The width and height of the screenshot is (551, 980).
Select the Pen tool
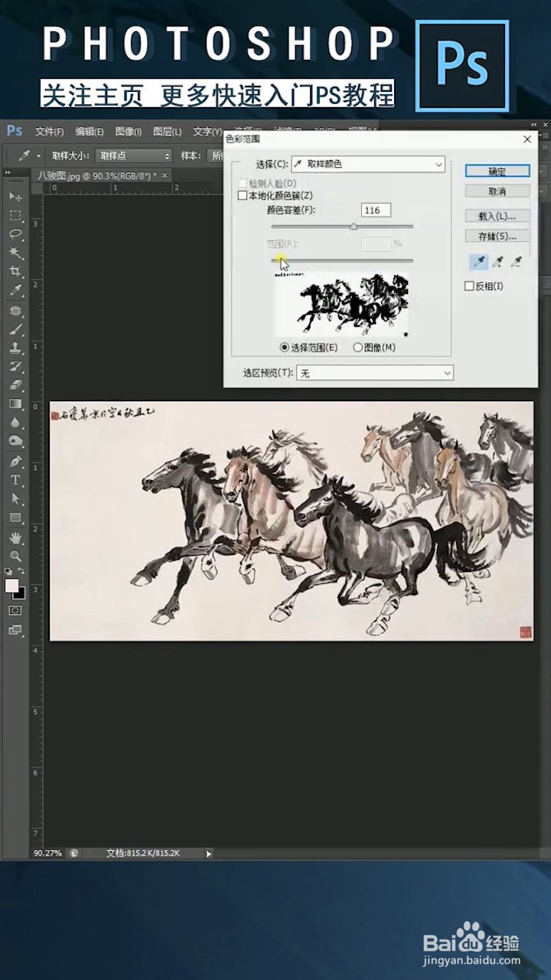coord(15,462)
